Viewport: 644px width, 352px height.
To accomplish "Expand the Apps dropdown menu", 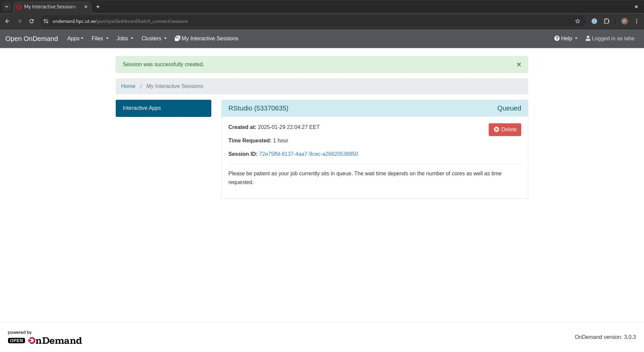I will [x=75, y=39].
